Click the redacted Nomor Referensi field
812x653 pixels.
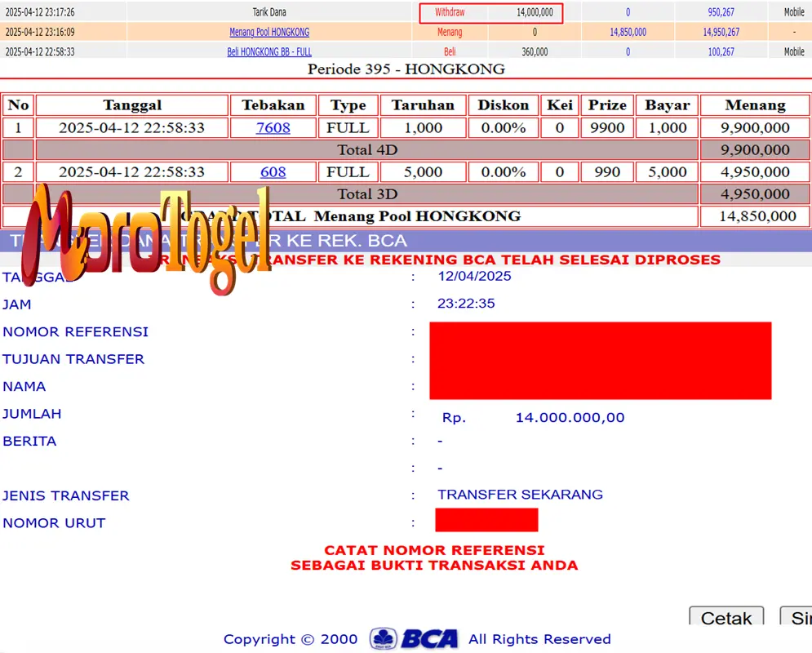coord(600,331)
